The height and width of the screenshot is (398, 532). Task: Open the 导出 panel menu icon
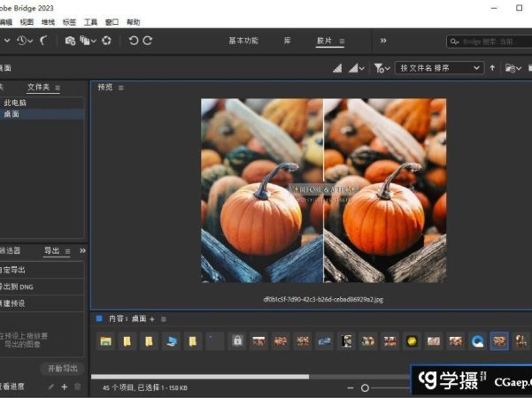pyautogui.click(x=67, y=251)
